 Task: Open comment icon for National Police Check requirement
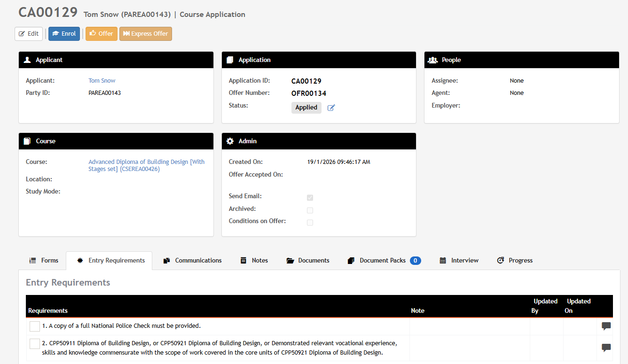coord(606,326)
